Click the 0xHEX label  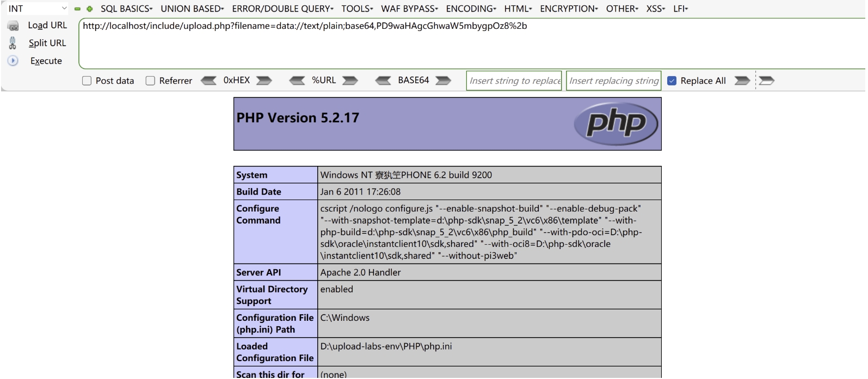click(x=237, y=80)
